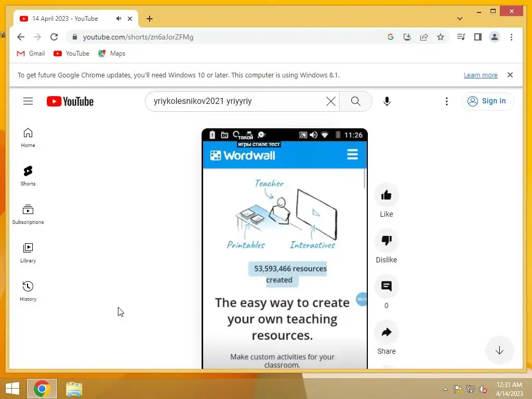Open the YouTube guide hamburger menu
This screenshot has width=532, height=399.
point(28,101)
